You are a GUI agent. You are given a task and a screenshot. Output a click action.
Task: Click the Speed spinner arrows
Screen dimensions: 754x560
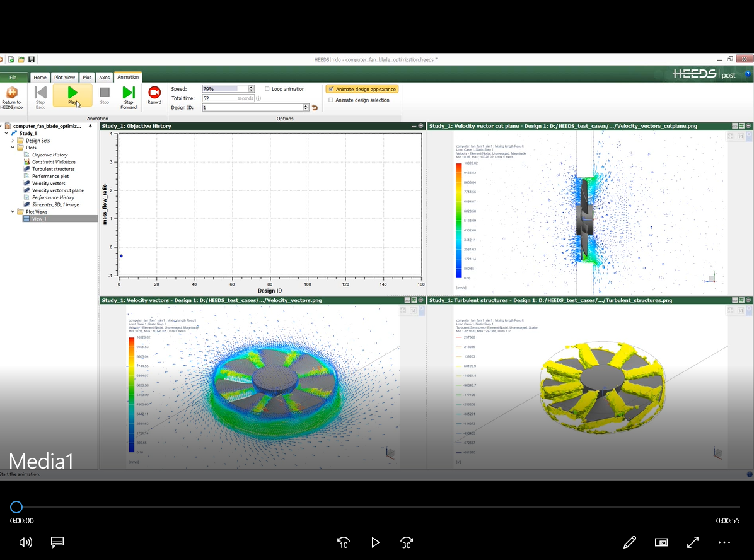point(251,89)
